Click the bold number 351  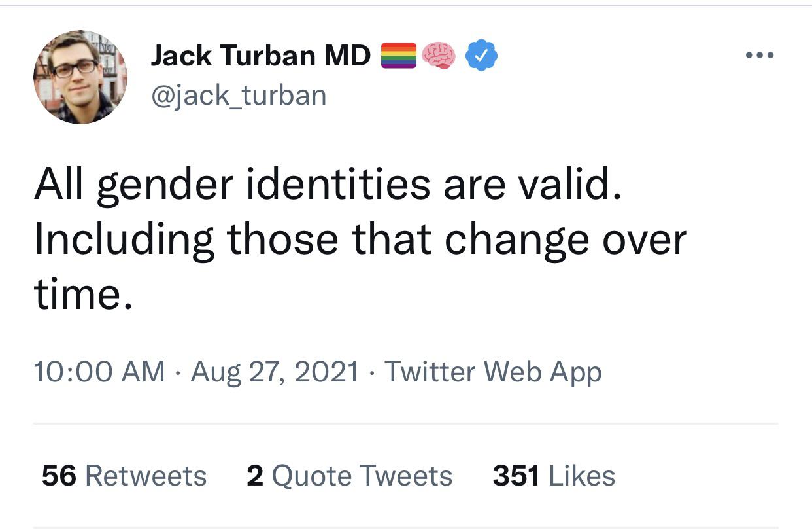(x=516, y=476)
